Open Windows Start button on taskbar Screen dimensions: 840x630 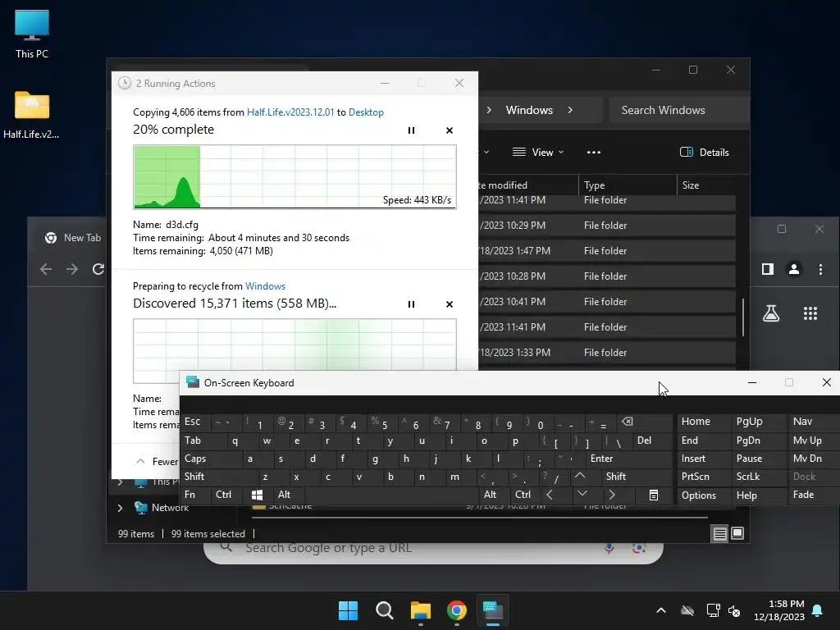(348, 610)
